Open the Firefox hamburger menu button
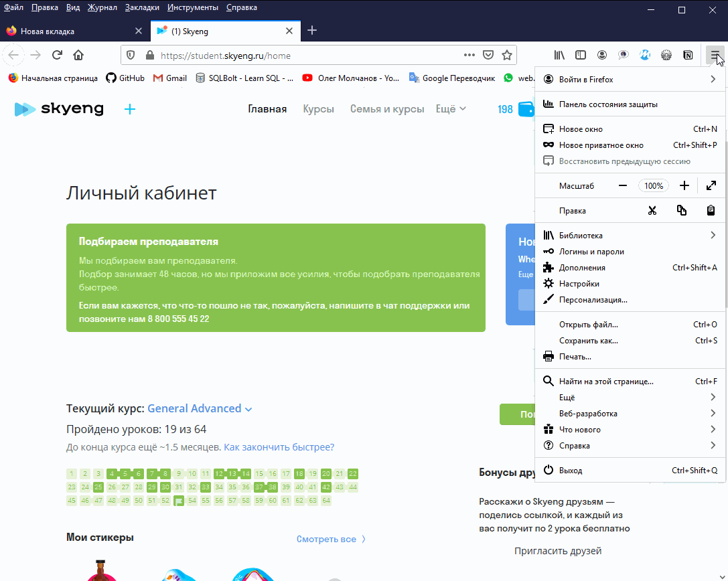 point(715,56)
